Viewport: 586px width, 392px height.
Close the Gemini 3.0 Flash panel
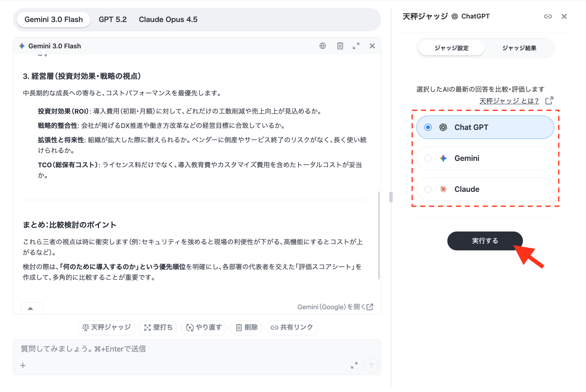pyautogui.click(x=372, y=46)
